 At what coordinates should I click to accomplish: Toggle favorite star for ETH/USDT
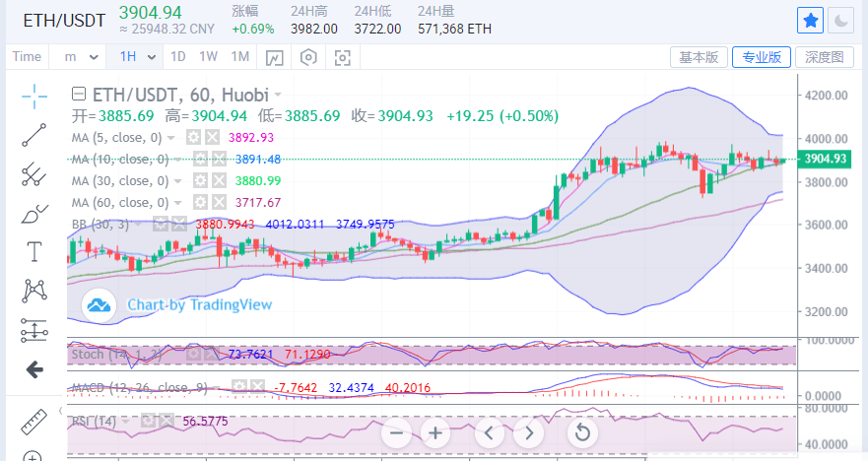pyautogui.click(x=809, y=20)
